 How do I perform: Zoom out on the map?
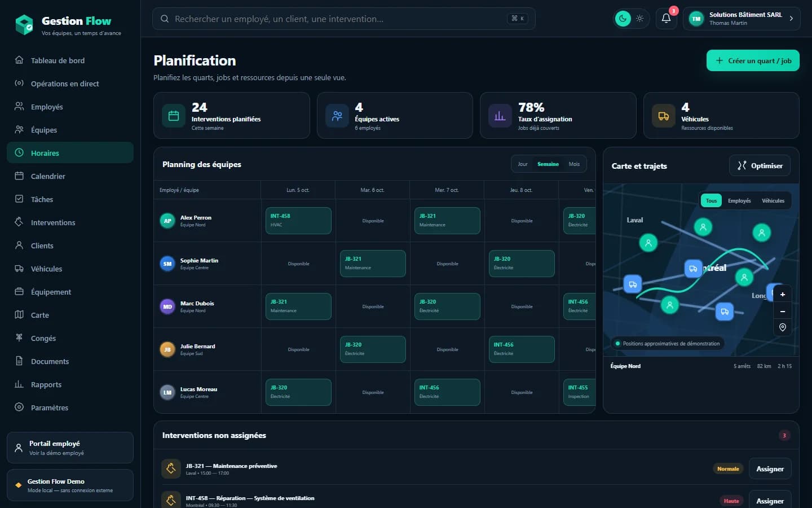point(782,311)
